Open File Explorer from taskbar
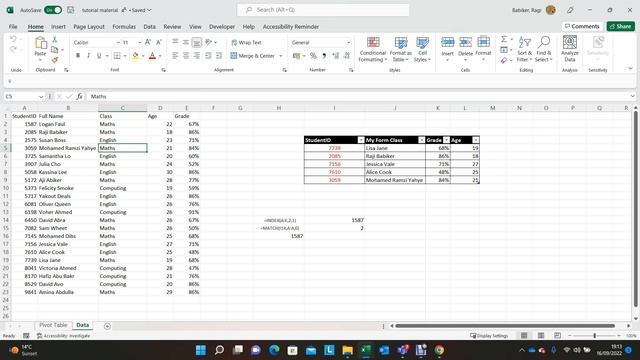Screen dimensions: 640x360 pyautogui.click(x=347, y=350)
